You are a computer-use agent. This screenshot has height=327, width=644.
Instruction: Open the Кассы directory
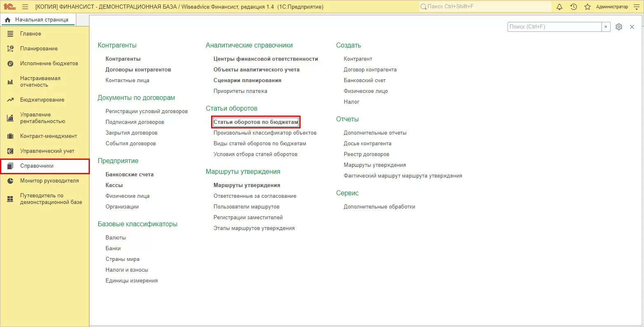tap(114, 185)
